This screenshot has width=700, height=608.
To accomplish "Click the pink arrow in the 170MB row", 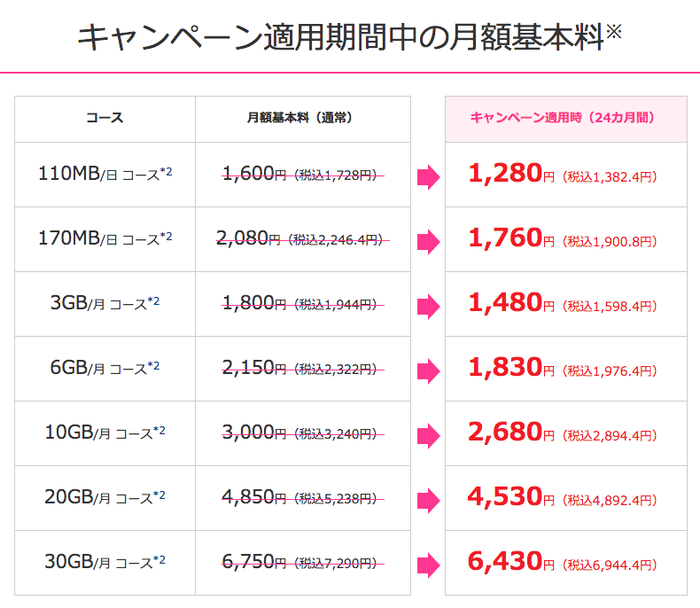I will click(x=429, y=241).
